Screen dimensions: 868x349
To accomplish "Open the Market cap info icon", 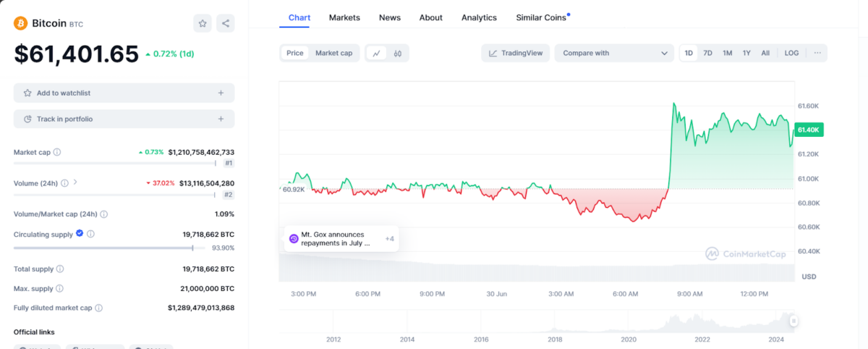I will point(57,152).
